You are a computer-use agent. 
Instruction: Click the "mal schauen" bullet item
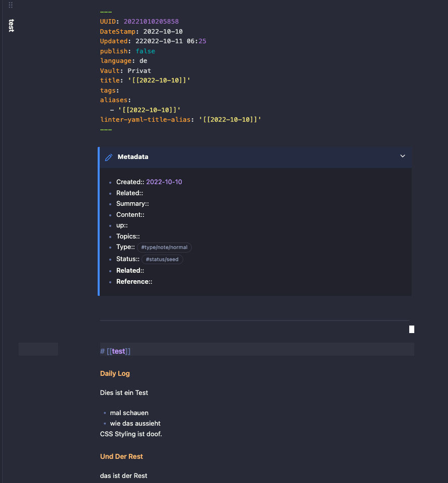(x=129, y=413)
